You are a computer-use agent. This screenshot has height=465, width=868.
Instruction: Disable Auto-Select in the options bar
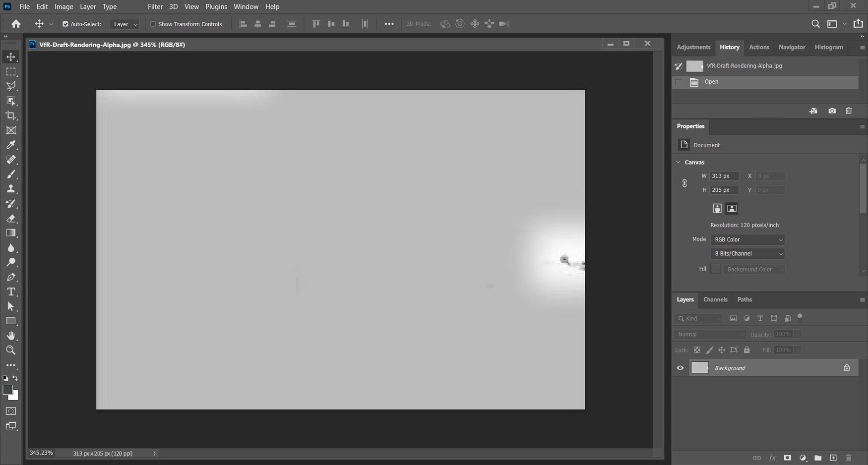coord(64,23)
